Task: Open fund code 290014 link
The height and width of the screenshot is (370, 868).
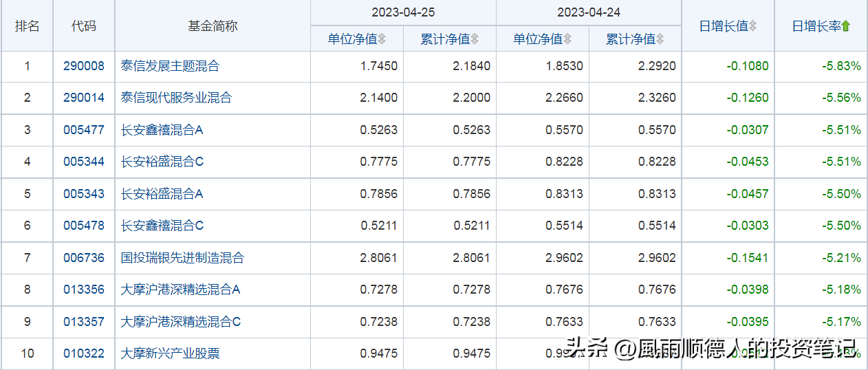Action: [84, 98]
